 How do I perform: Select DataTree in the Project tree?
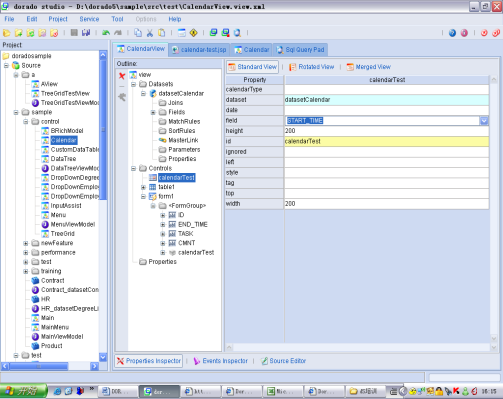(x=63, y=159)
